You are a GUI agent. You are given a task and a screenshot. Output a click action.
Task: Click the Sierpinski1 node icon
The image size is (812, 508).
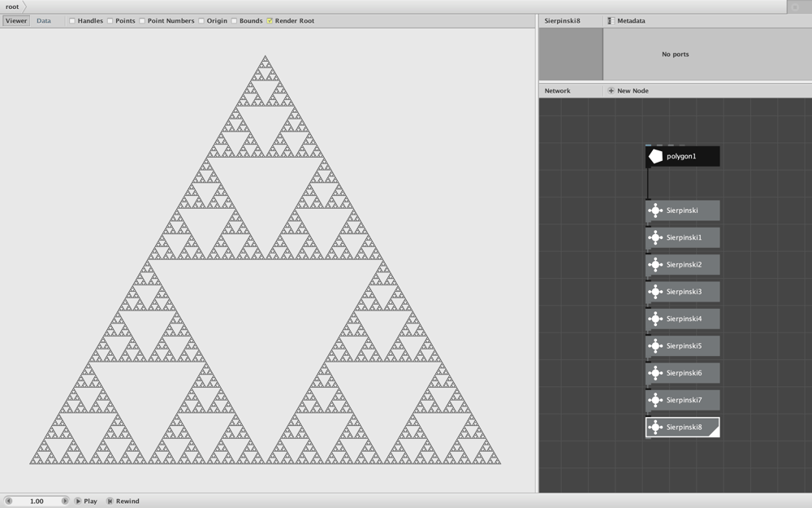pos(655,237)
